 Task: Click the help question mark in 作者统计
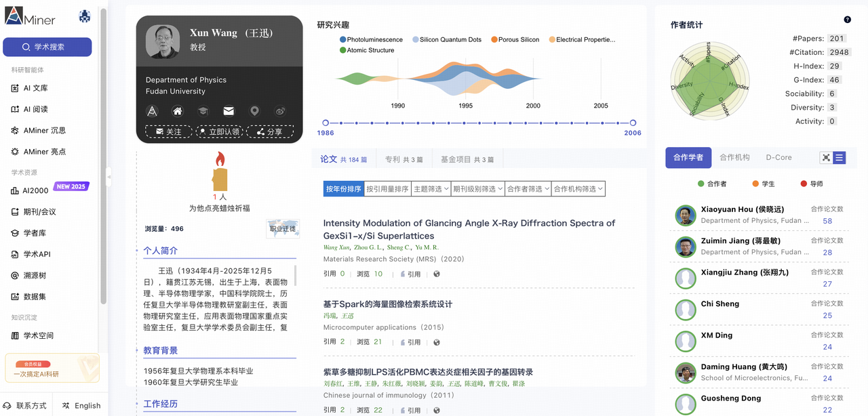pos(847,20)
